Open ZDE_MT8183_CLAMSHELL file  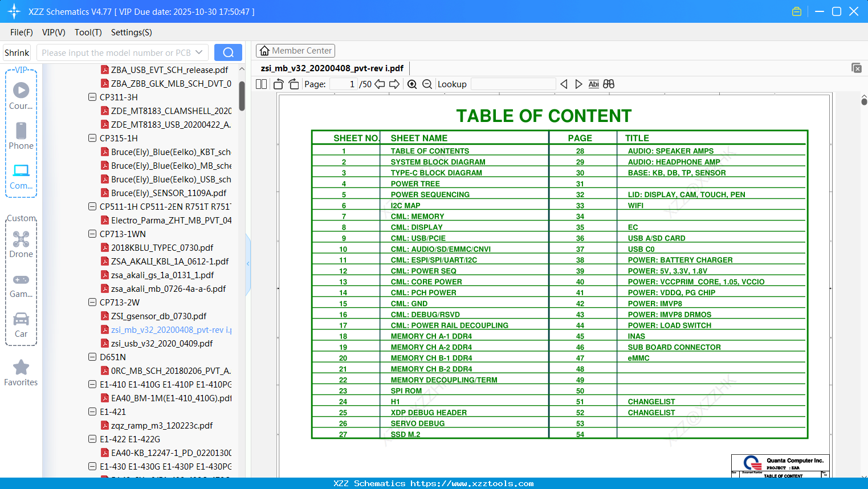coord(166,111)
